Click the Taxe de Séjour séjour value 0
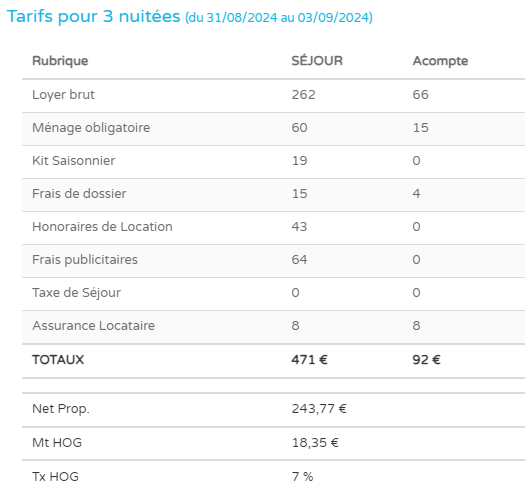The height and width of the screenshot is (492, 532). 295,292
